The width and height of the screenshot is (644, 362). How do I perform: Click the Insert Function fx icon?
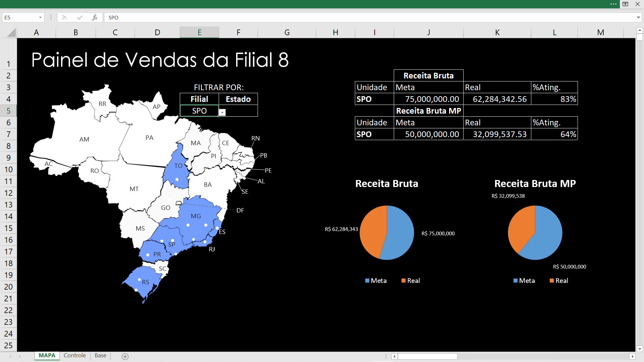pyautogui.click(x=95, y=17)
